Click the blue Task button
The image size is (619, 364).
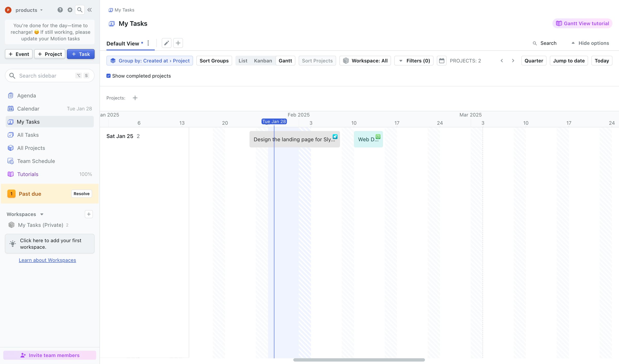coord(81,54)
